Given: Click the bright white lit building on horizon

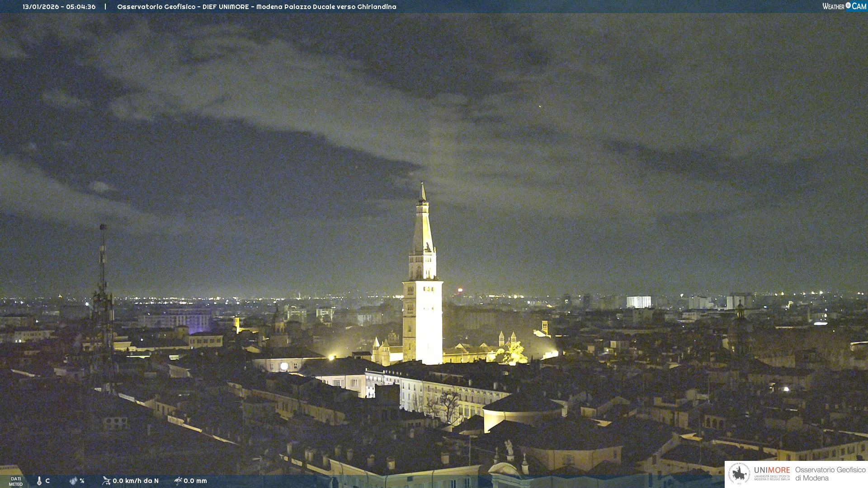Looking at the screenshot, I should pos(638,302).
